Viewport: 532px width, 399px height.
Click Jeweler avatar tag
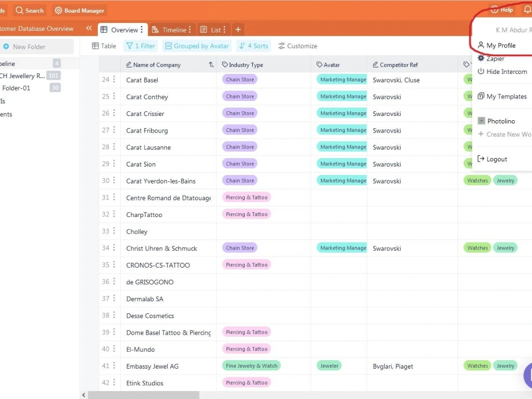[329, 366]
